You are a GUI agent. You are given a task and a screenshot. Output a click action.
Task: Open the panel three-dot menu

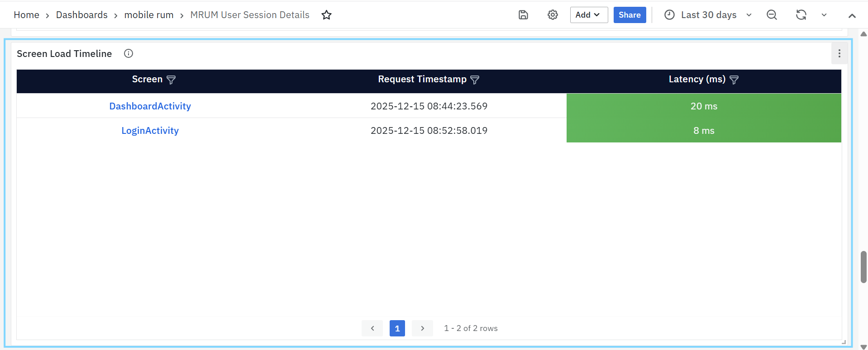tap(839, 53)
